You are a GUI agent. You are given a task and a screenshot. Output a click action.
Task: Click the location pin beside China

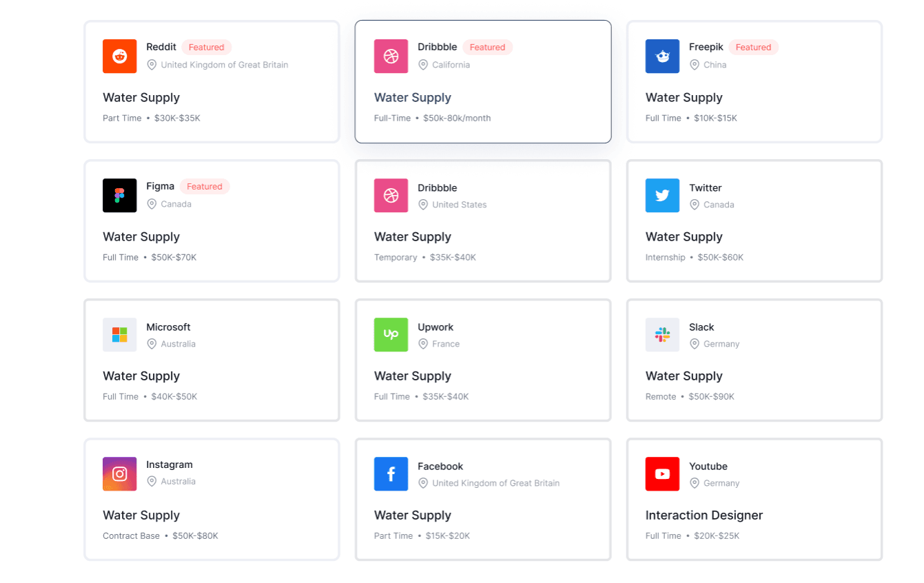point(695,65)
